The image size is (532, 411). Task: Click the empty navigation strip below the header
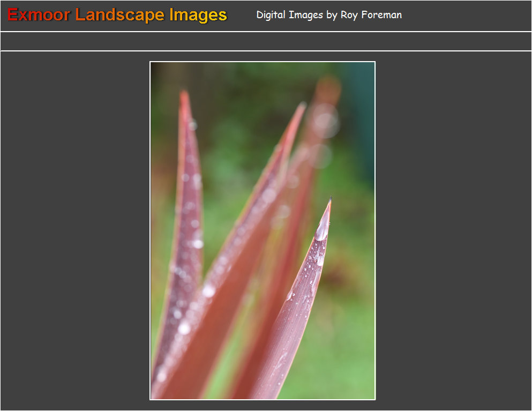[x=266, y=41]
